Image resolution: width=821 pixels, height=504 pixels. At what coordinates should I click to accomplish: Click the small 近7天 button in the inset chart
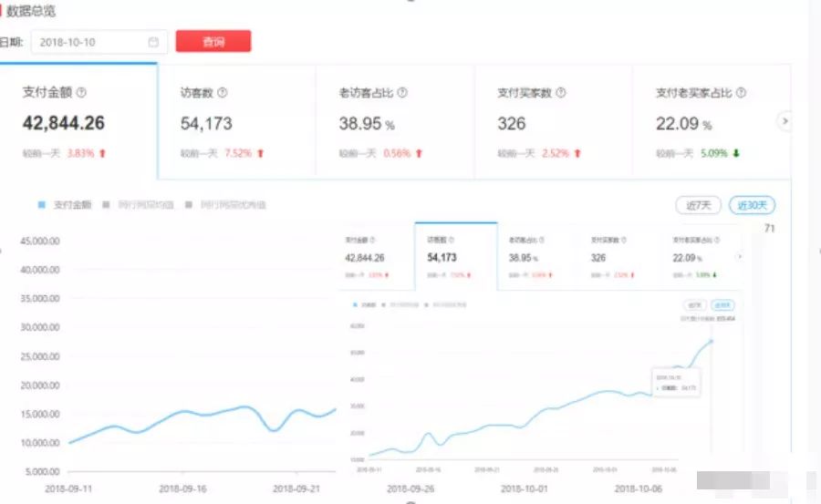click(x=695, y=305)
